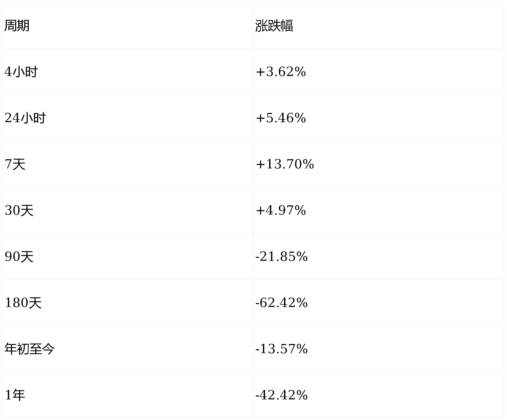This screenshot has height=420, width=507.
Task: Click the +4.97% change value
Action: pos(281,210)
